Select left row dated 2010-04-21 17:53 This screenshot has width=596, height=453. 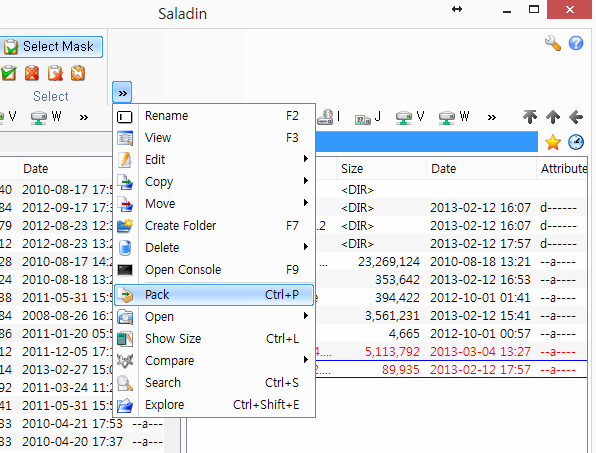pyautogui.click(x=82, y=423)
